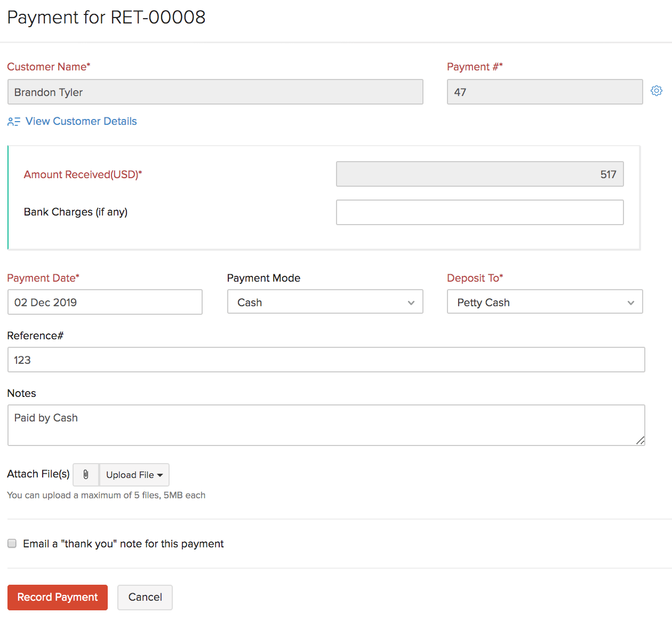672x637 pixels.
Task: Enable the email thank you note checkbox
Action: tap(12, 543)
